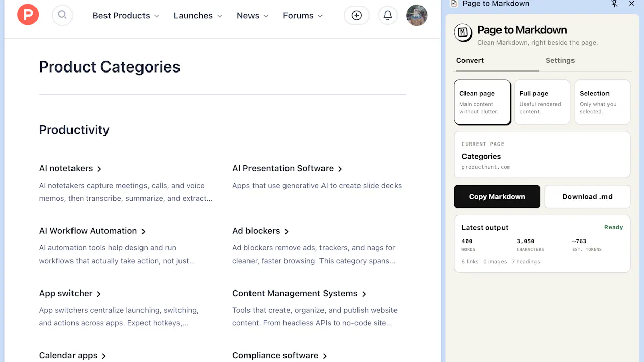Click the Product Categories heading
The image size is (644, 362).
tap(110, 67)
